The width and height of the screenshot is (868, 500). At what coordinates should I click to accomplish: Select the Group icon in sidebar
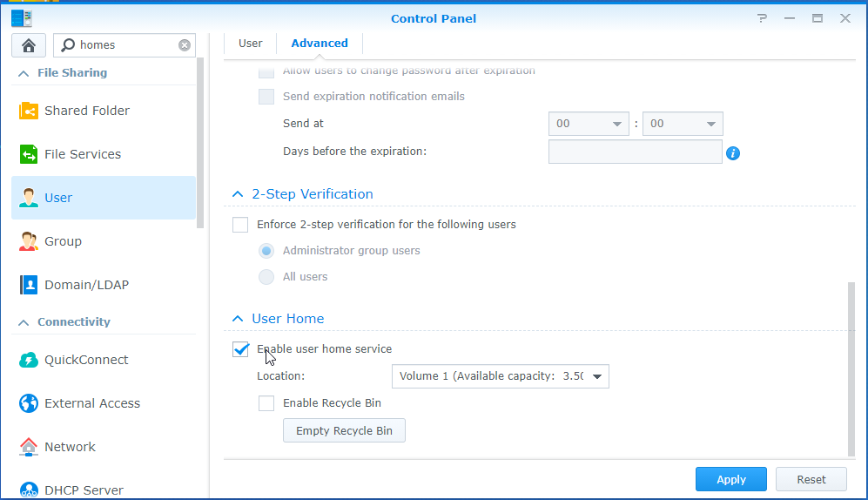(x=28, y=241)
